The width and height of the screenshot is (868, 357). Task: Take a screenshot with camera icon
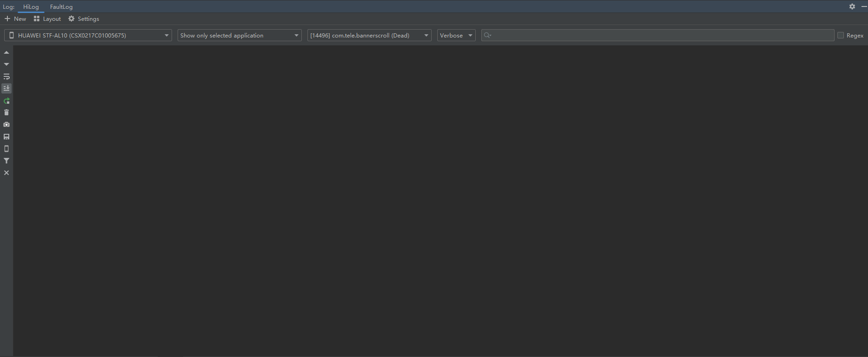tap(6, 125)
